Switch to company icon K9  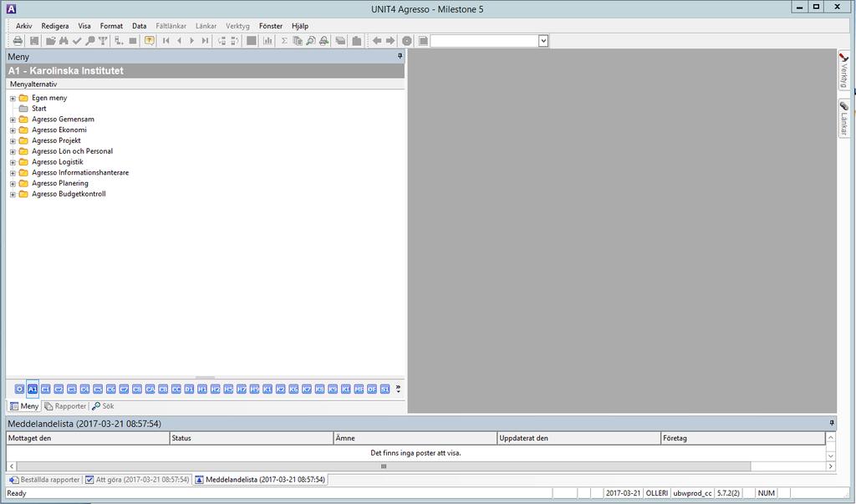(x=333, y=389)
